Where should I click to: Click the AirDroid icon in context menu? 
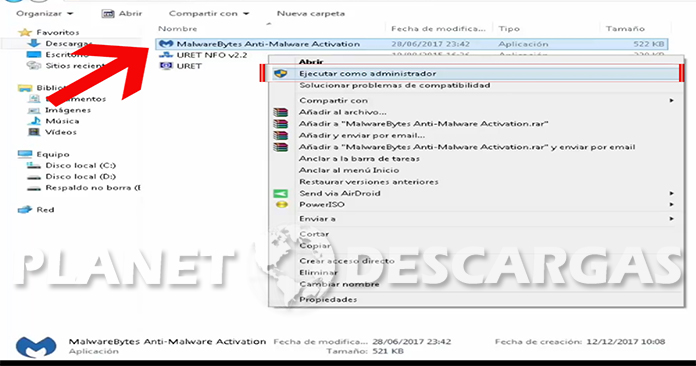[x=281, y=193]
